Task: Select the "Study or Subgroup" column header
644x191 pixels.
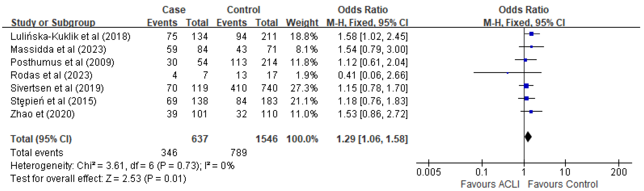Action: point(53,23)
